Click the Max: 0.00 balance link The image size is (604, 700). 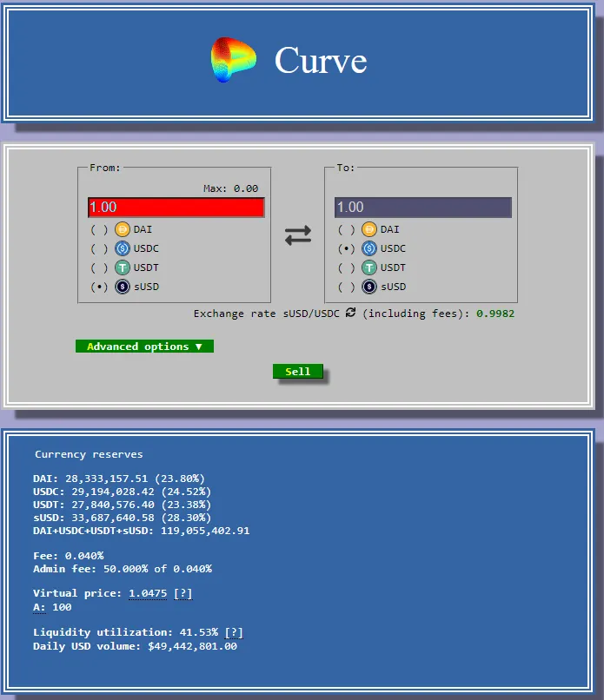coord(230,188)
